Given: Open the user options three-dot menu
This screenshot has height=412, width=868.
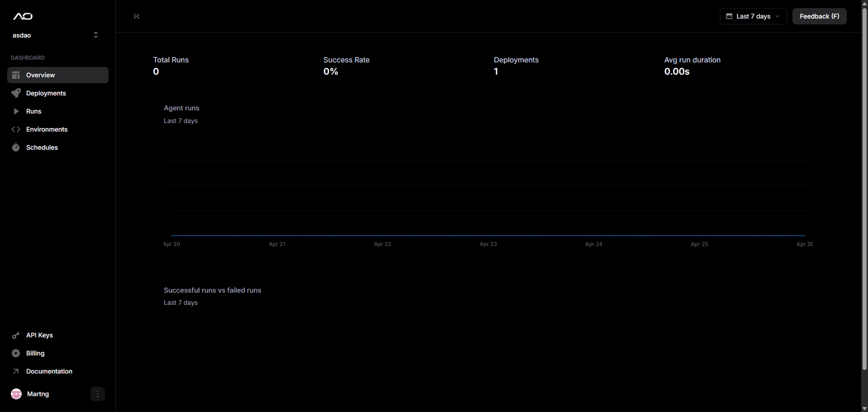Looking at the screenshot, I should click(x=98, y=394).
